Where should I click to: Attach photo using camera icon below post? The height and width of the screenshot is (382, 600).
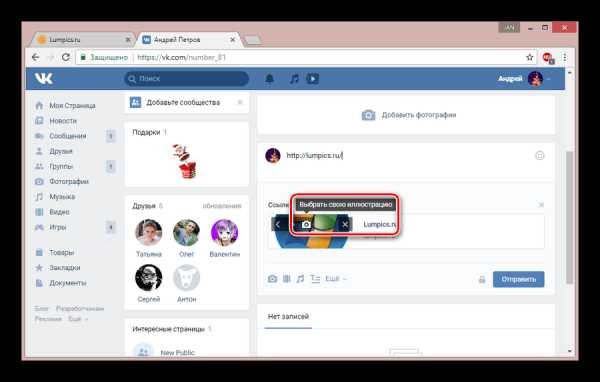coord(272,279)
